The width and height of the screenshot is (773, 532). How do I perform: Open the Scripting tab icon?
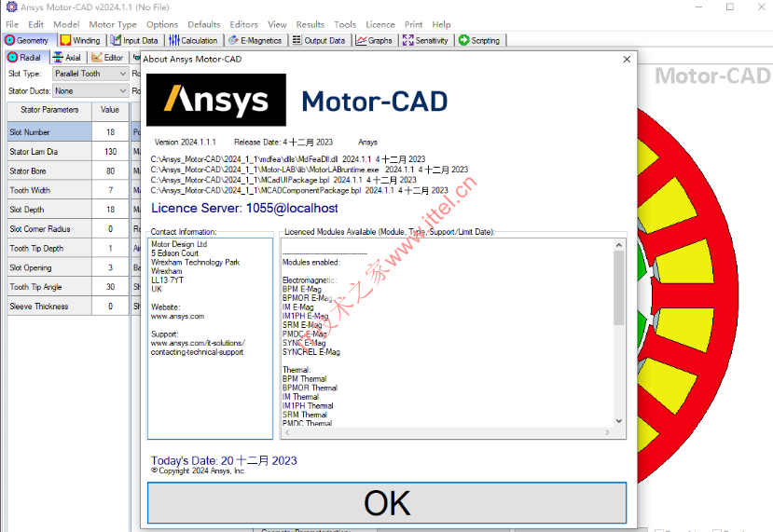point(463,40)
